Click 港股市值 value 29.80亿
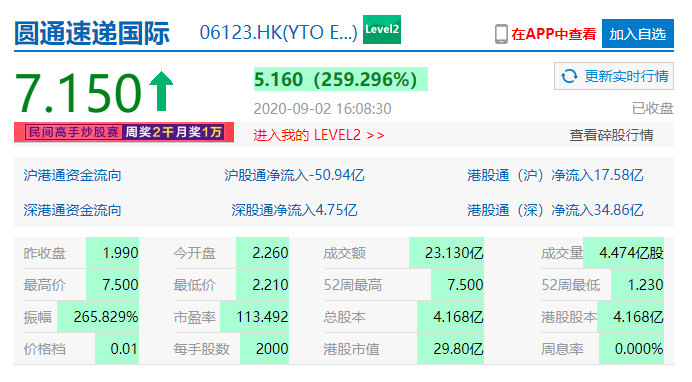 458,349
